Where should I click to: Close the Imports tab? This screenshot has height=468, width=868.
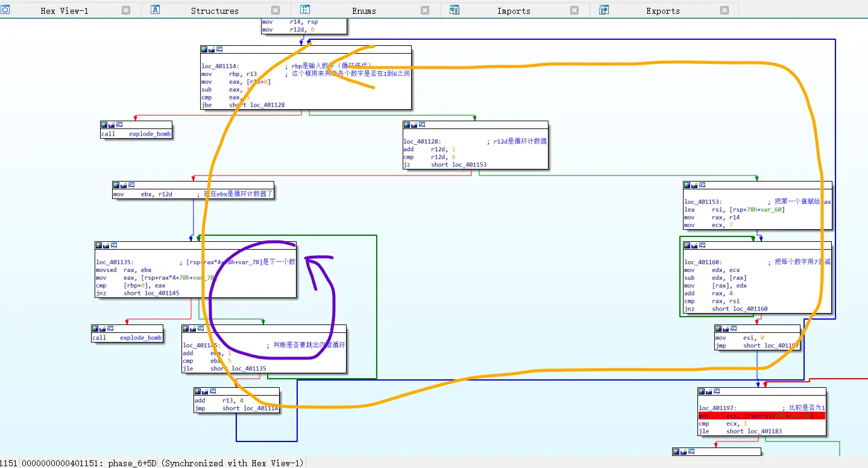click(574, 10)
